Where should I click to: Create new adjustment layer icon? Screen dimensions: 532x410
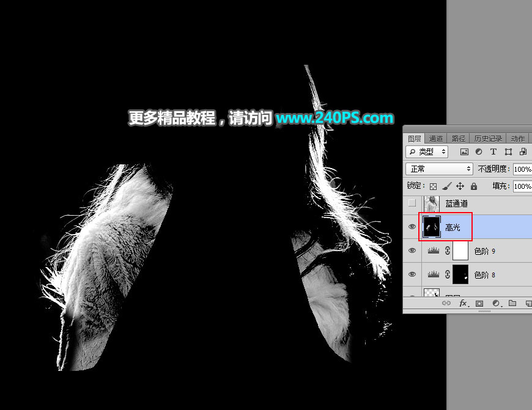(497, 303)
